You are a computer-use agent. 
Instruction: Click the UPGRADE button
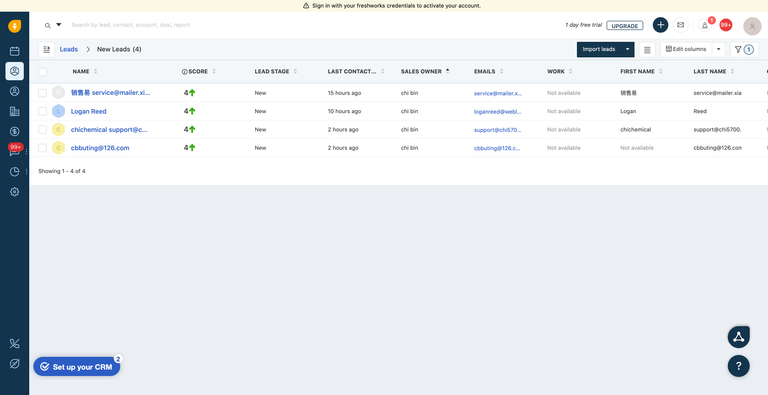tap(624, 25)
